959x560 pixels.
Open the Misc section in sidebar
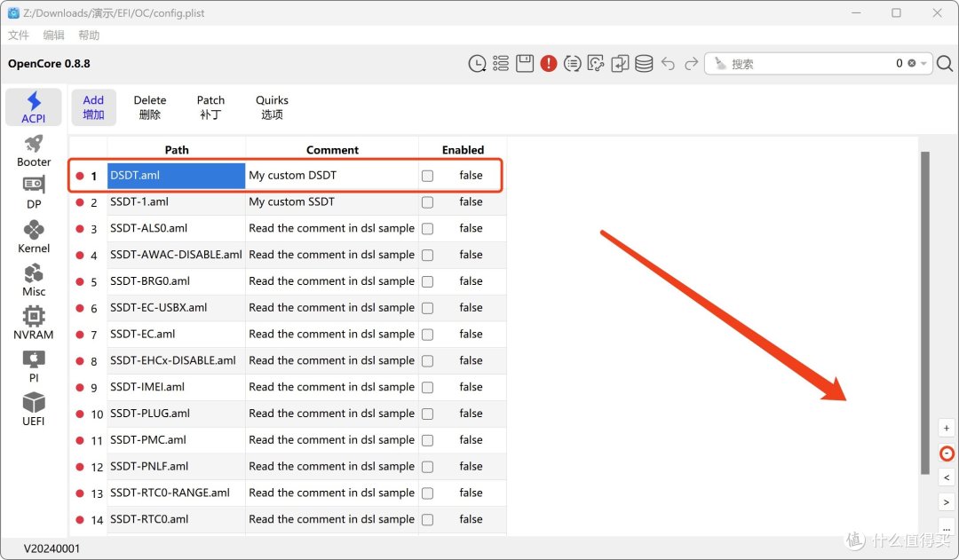pos(34,280)
